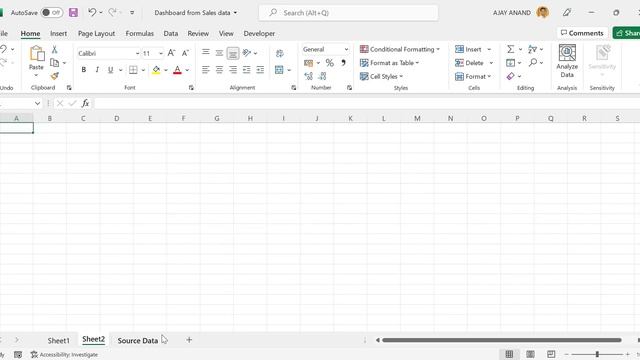Open the Comments pane
Image resolution: width=640 pixels, height=360 pixels.
582,33
